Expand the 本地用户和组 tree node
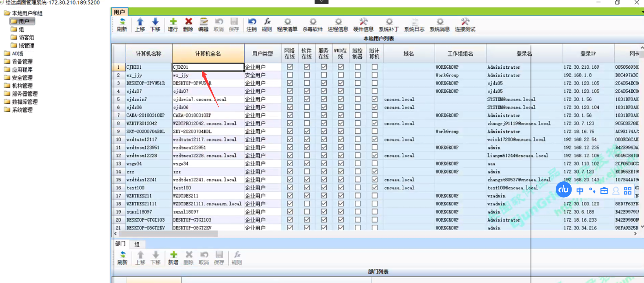This screenshot has width=644, height=283. click(x=23, y=13)
